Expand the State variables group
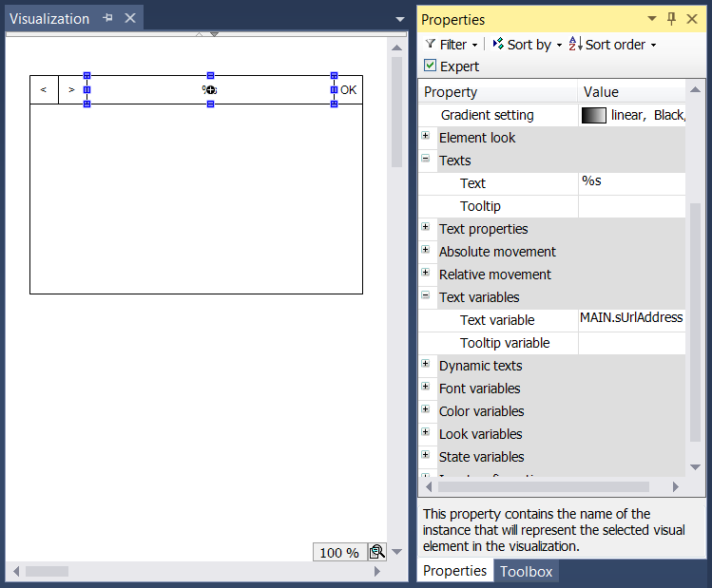Image resolution: width=712 pixels, height=588 pixels. pos(426,455)
